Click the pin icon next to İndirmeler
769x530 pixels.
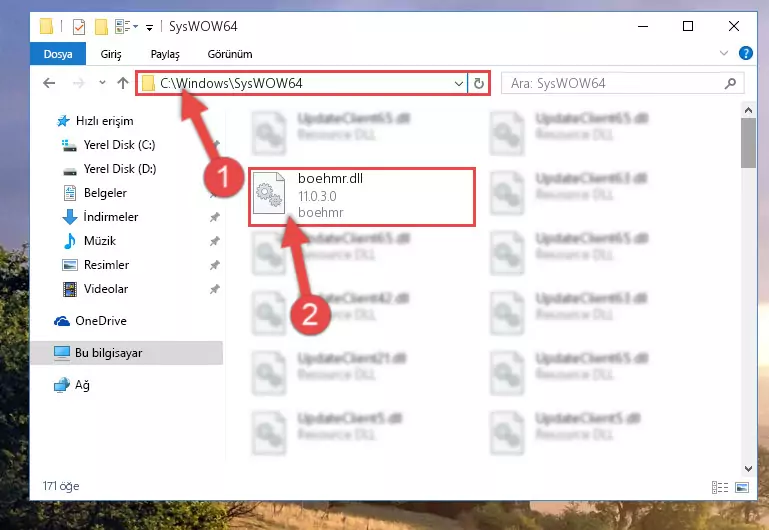click(214, 217)
